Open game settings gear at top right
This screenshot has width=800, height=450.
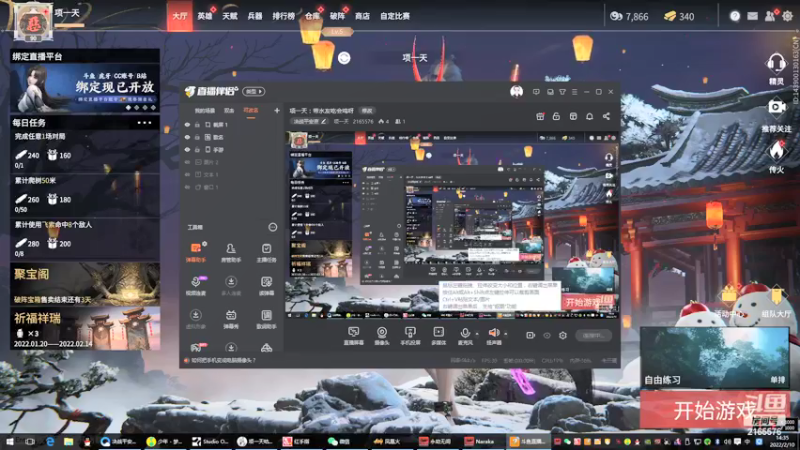787,16
